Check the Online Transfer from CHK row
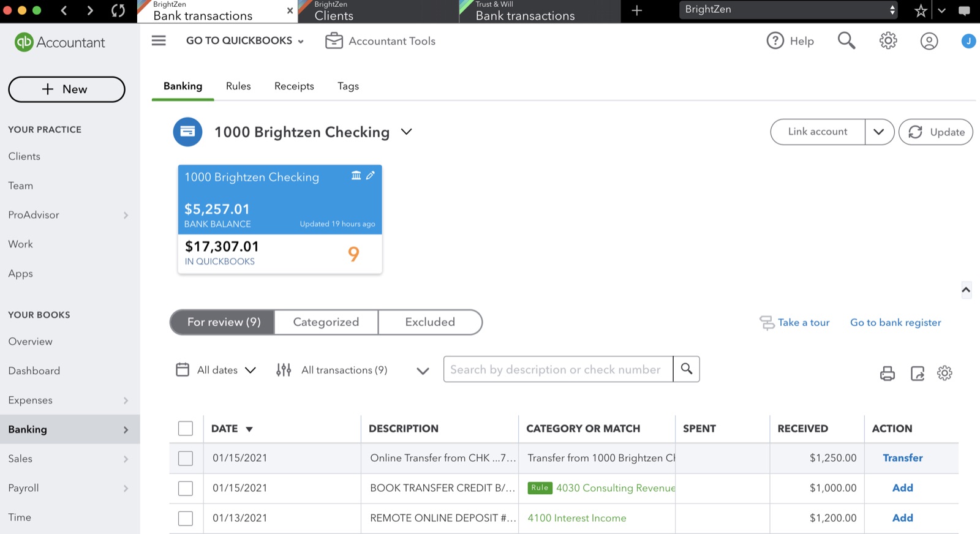The width and height of the screenshot is (980, 534). (186, 458)
